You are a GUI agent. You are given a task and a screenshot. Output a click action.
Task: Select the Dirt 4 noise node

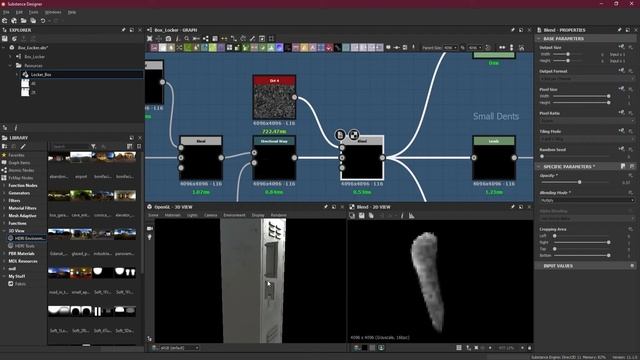pyautogui.click(x=274, y=97)
